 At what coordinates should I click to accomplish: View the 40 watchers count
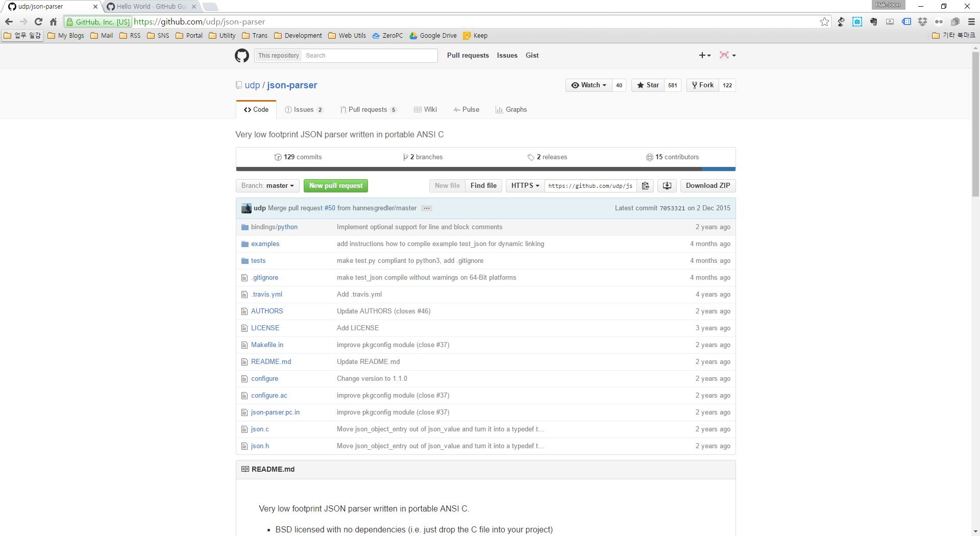(x=619, y=85)
